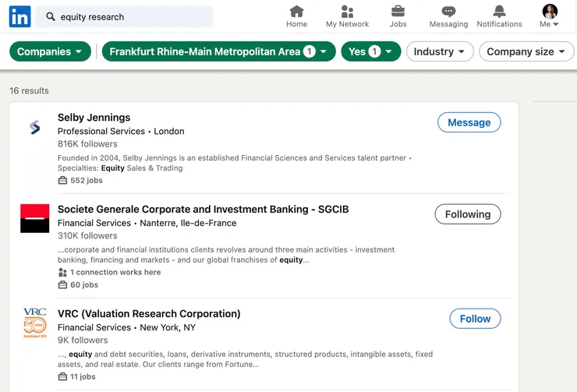Image resolution: width=577 pixels, height=392 pixels.
Task: Select 'Professional Services • London' text
Action: [x=121, y=131]
